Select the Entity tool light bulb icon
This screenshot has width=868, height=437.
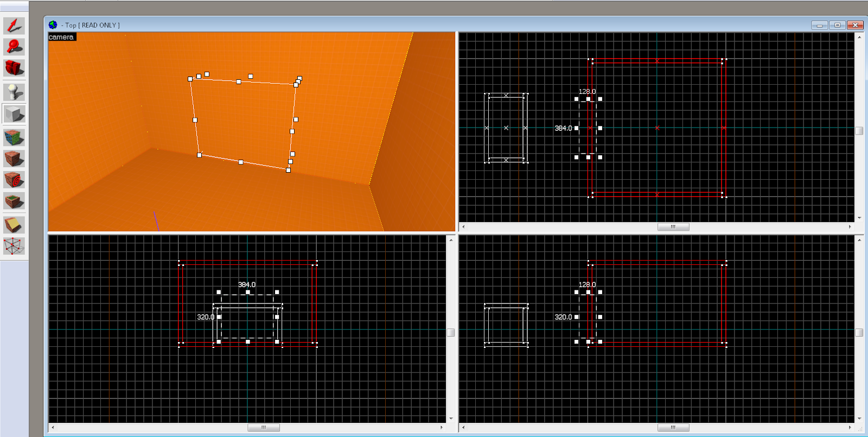coord(14,92)
